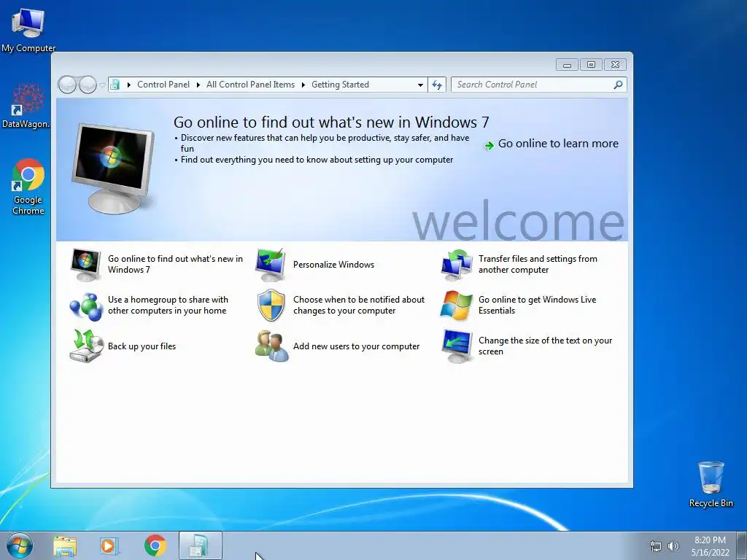747x560 pixels.
Task: Select the Google Chrome desktop shortcut
Action: [x=28, y=187]
